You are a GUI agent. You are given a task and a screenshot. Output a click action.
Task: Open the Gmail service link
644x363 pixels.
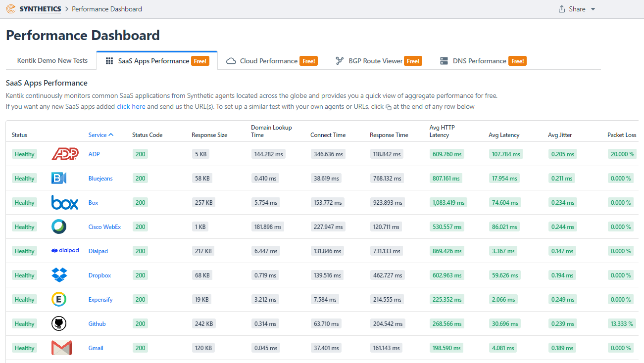[x=96, y=348]
